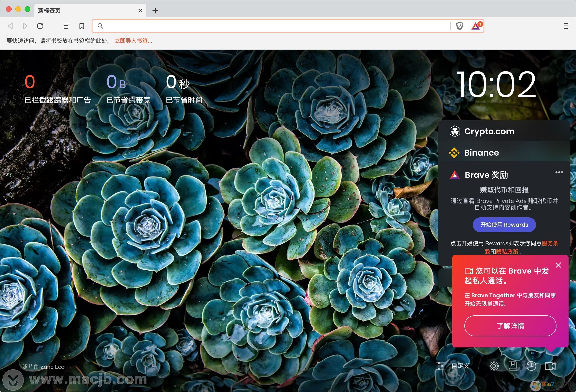
Task: Click the customize settings gear icon
Action: coord(495,366)
